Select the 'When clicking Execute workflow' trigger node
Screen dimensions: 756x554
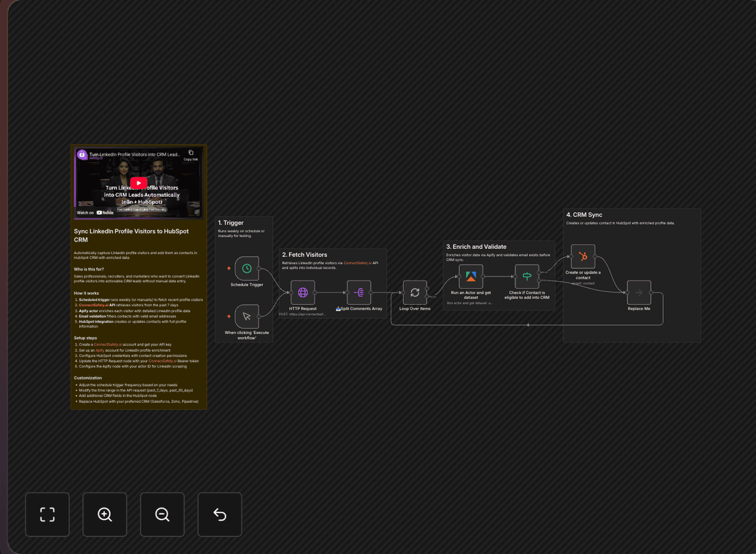coord(246,316)
